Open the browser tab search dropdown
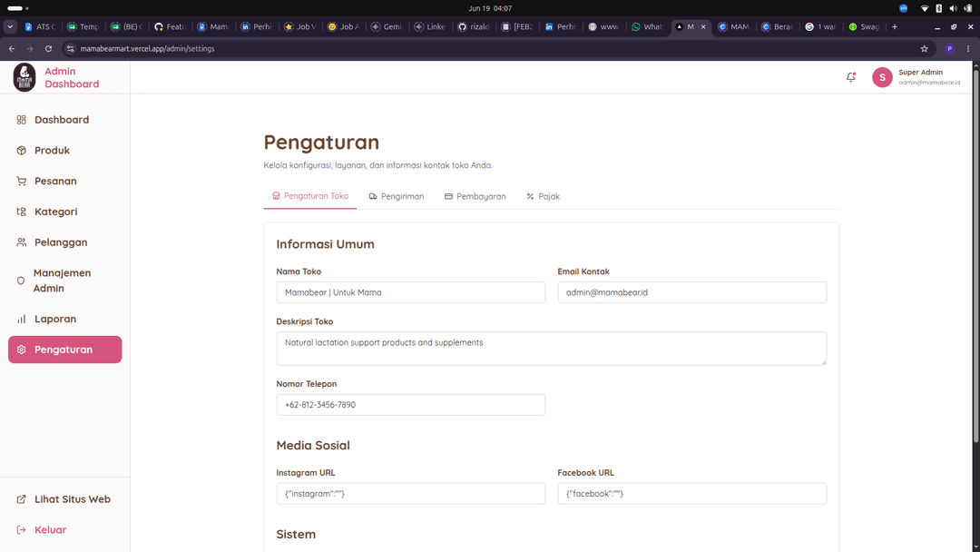 10,27
